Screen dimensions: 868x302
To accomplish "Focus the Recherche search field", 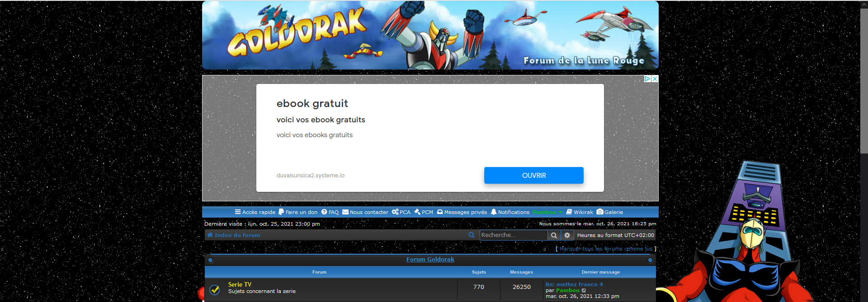I will [513, 235].
